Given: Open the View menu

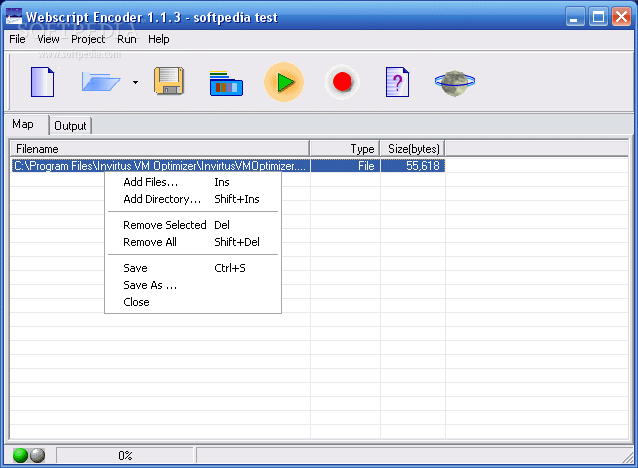Looking at the screenshot, I should click(x=48, y=39).
